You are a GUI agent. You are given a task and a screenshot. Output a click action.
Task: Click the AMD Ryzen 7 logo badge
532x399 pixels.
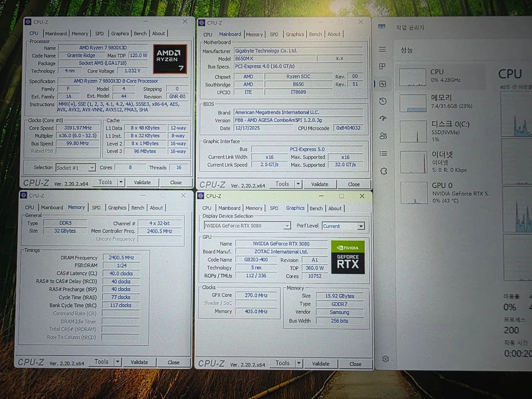click(170, 59)
